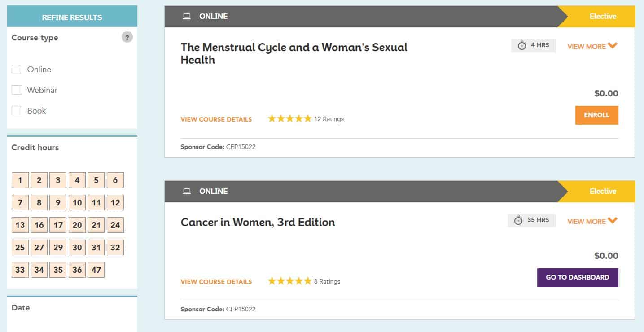Check the Book course type option

pos(17,110)
